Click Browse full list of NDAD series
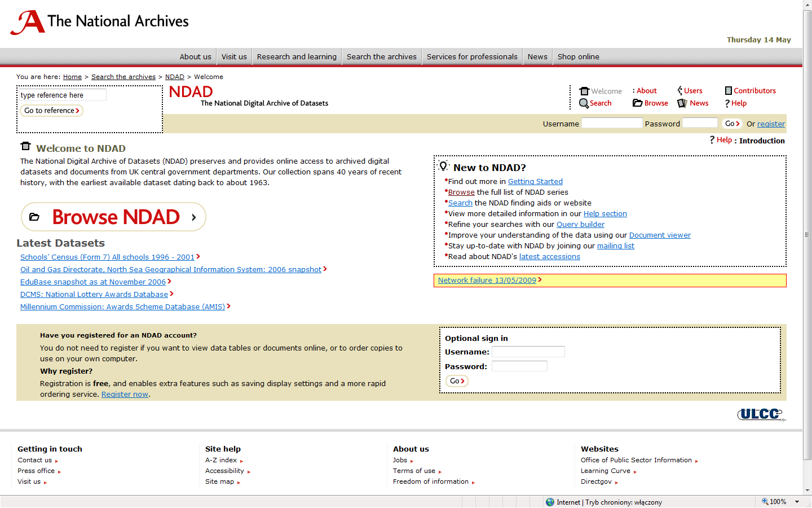The image size is (812, 508). [x=461, y=192]
